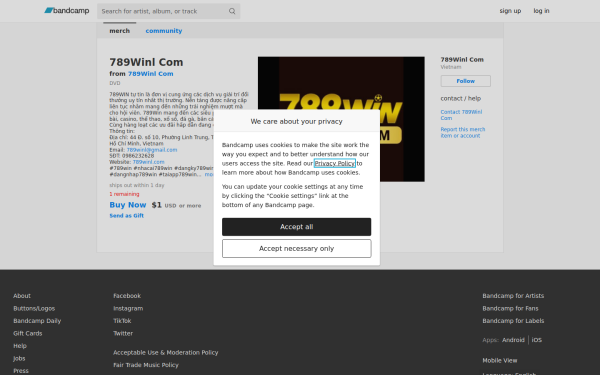The image size is (600, 375).
Task: Open the Instagram footer link
Action: point(128,308)
